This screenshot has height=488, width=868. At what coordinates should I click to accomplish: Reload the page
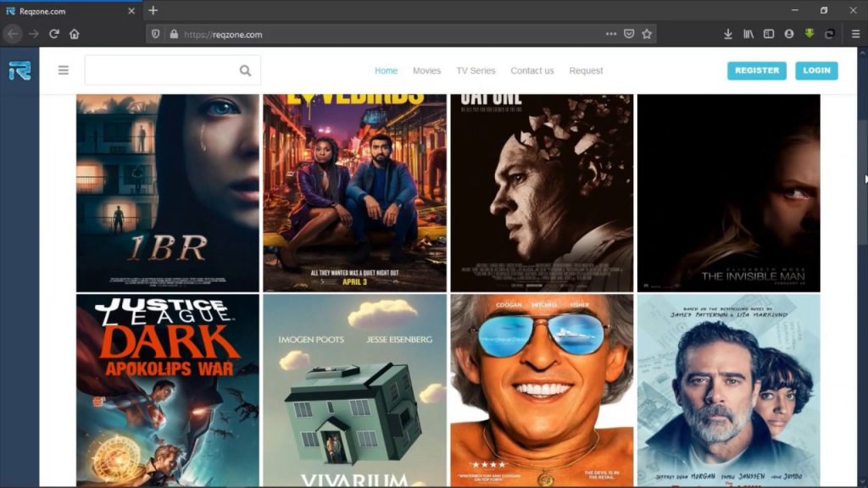point(53,34)
